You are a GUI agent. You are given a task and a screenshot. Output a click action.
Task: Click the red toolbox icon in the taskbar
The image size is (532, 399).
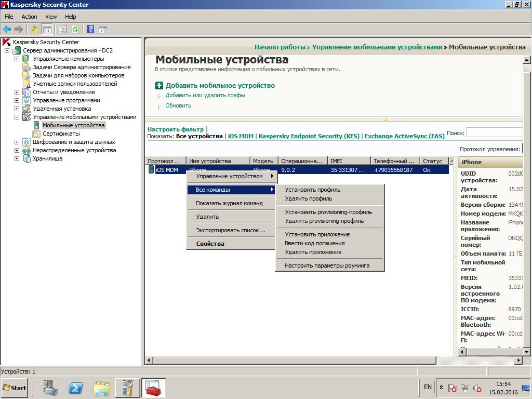[x=153, y=388]
